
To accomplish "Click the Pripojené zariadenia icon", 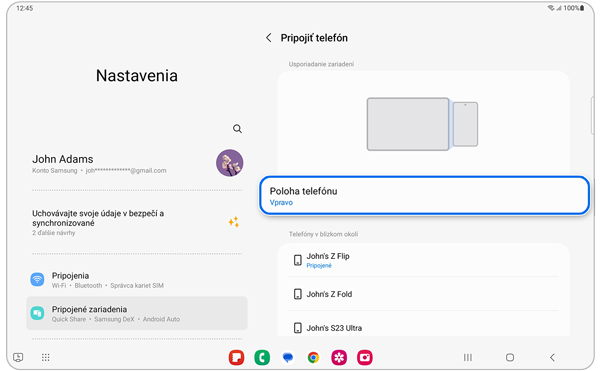I will [38, 313].
